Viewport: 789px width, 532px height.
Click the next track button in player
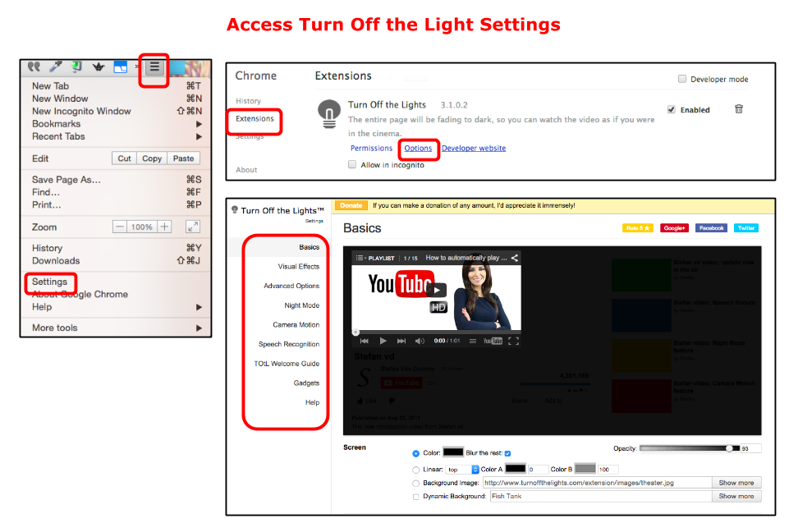click(x=401, y=341)
